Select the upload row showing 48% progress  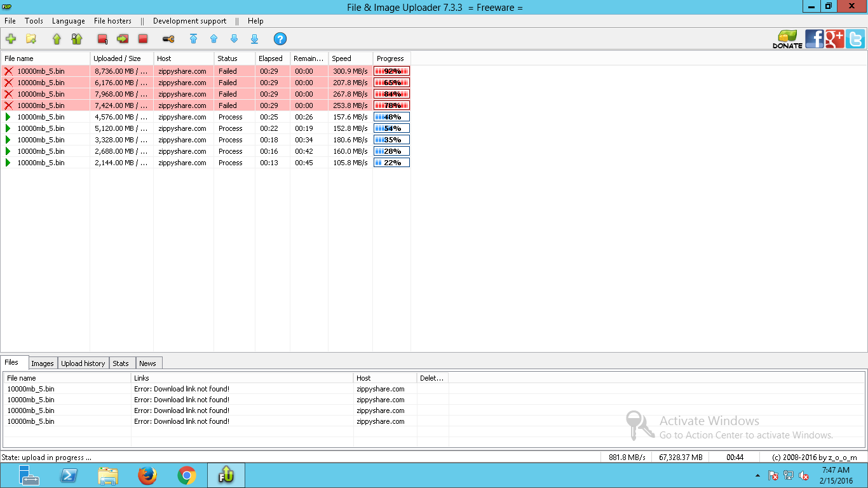206,117
